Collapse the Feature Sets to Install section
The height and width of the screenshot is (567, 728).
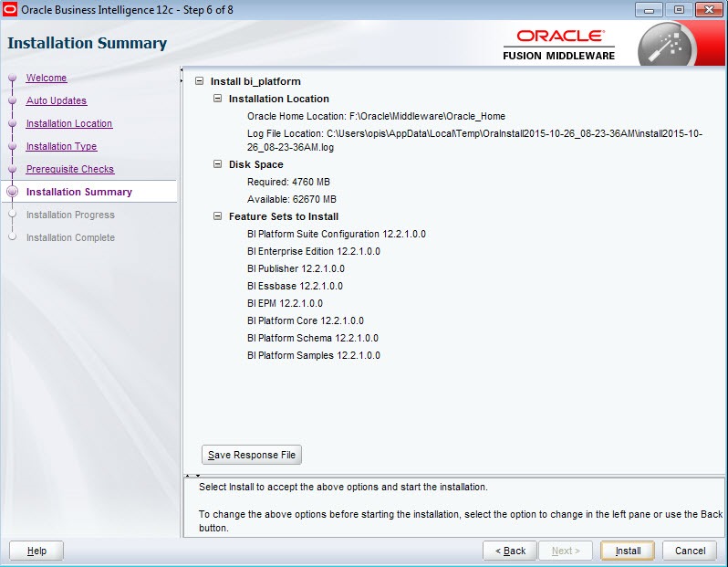[217, 216]
